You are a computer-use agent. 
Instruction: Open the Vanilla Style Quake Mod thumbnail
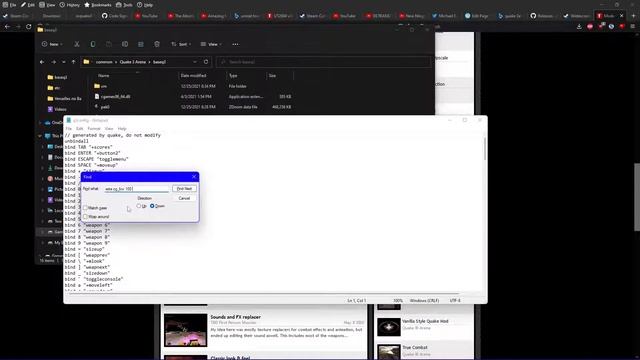tap(389, 327)
